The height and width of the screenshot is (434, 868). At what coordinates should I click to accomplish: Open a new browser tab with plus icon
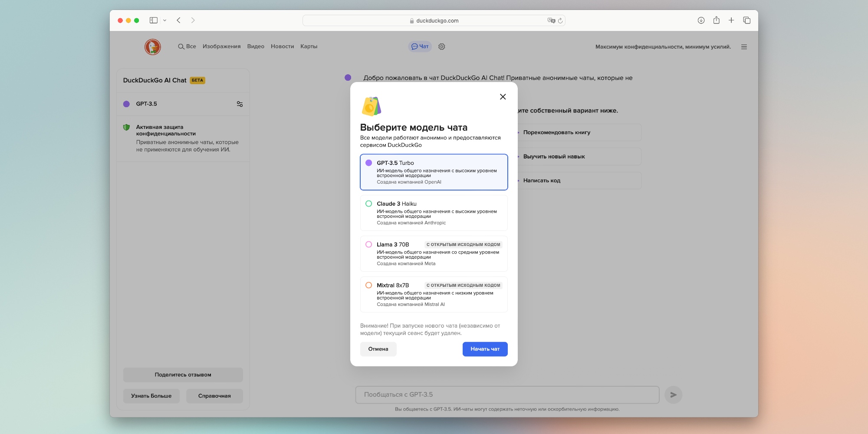pyautogui.click(x=731, y=20)
